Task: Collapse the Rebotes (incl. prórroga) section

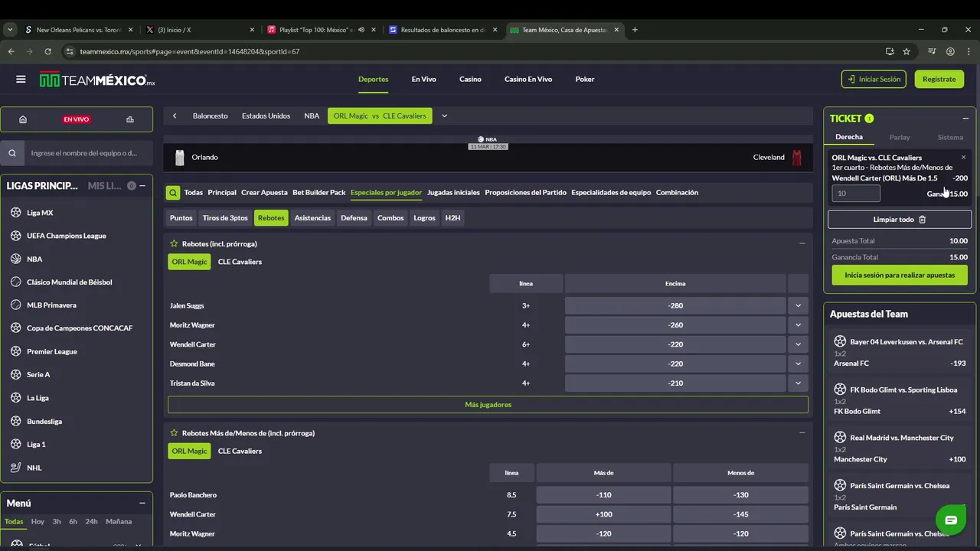Action: click(802, 243)
